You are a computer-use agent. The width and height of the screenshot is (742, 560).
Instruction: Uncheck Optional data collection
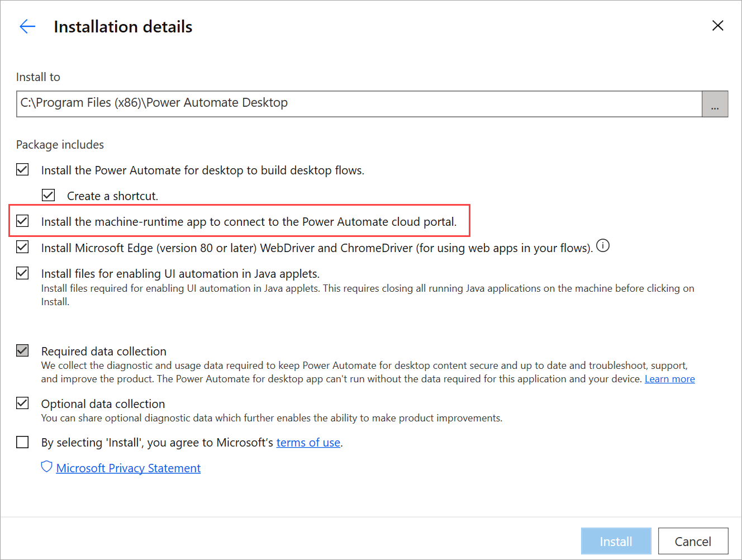click(22, 402)
